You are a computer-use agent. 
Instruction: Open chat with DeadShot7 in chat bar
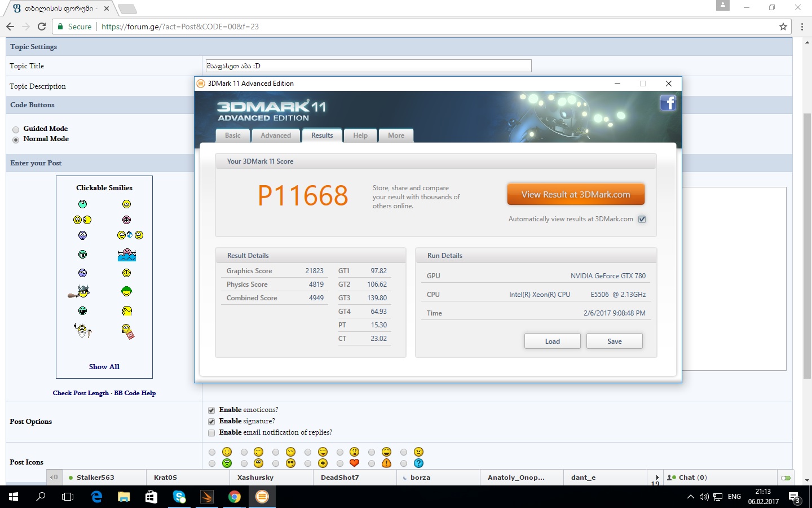(354, 478)
